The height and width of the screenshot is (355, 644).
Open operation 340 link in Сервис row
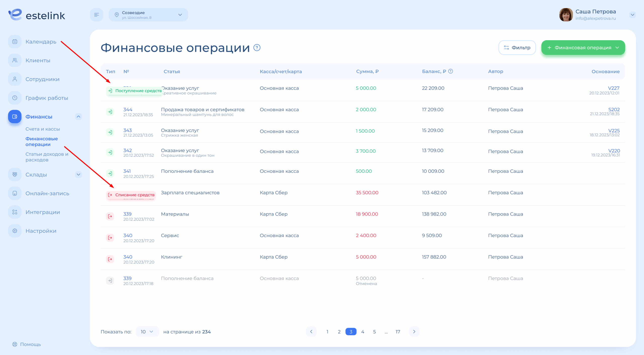click(128, 235)
